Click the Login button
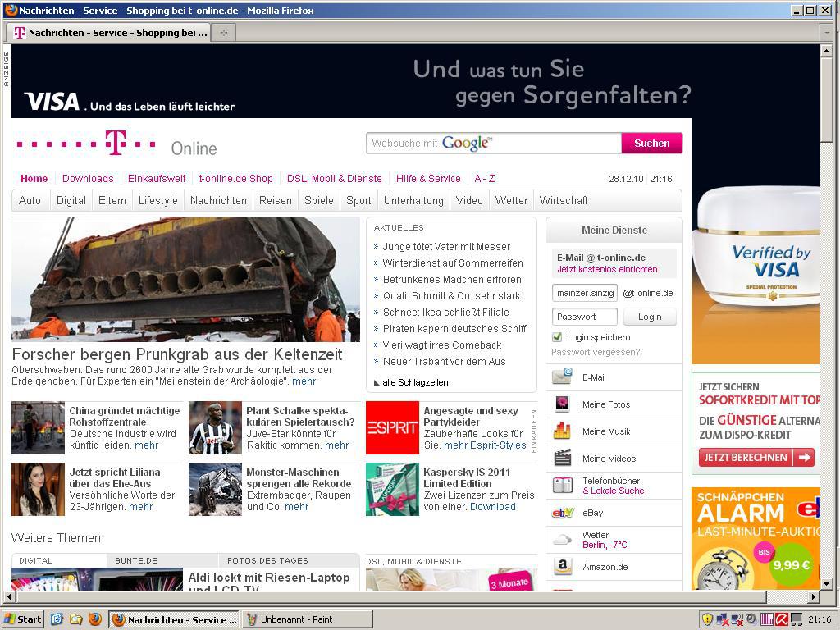This screenshot has width=840, height=630. 650,317
